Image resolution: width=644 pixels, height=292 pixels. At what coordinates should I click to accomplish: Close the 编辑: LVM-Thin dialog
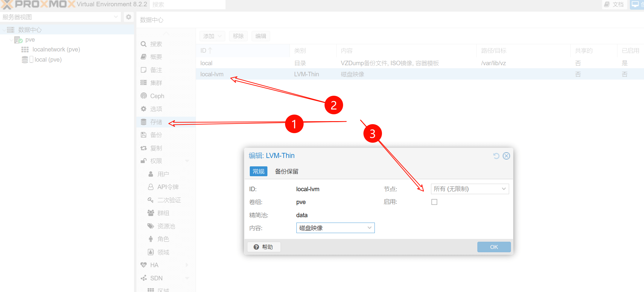pos(506,156)
